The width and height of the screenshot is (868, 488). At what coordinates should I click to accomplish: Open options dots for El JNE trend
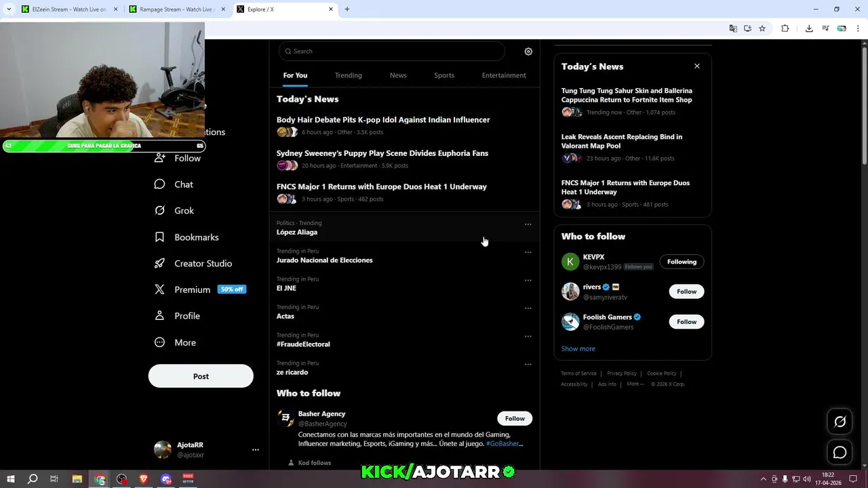[528, 281]
